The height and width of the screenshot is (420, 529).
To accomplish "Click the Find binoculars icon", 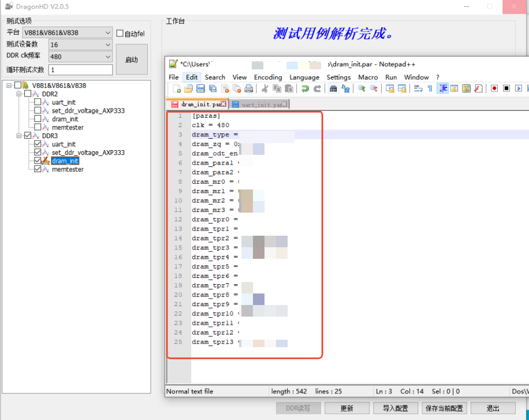I will (333, 88).
